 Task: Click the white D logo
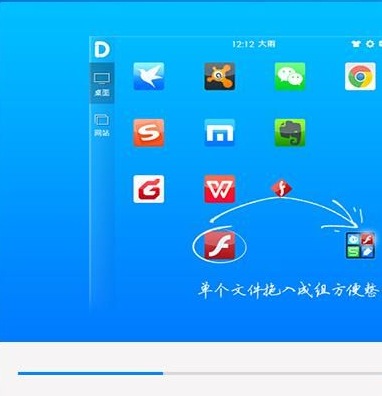click(102, 49)
